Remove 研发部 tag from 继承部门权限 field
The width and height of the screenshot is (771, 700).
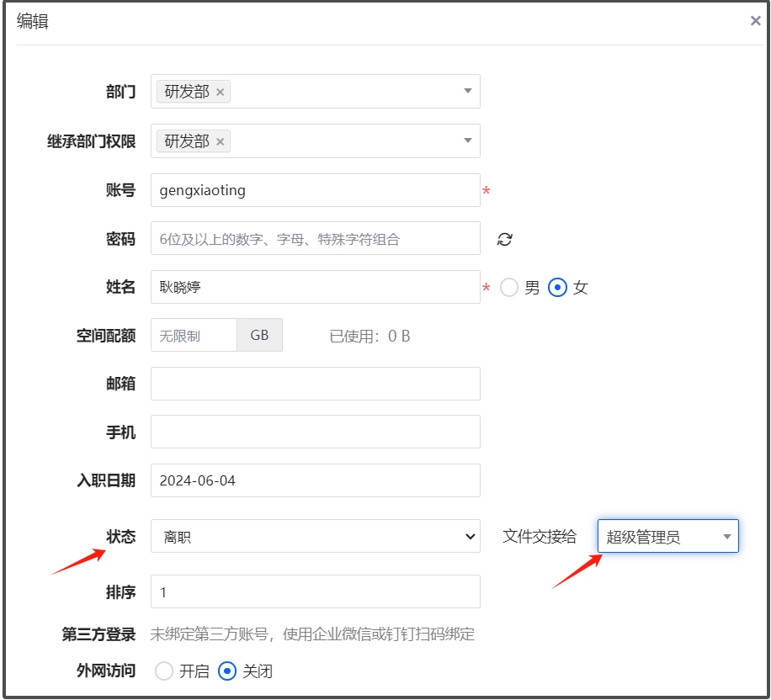[221, 142]
